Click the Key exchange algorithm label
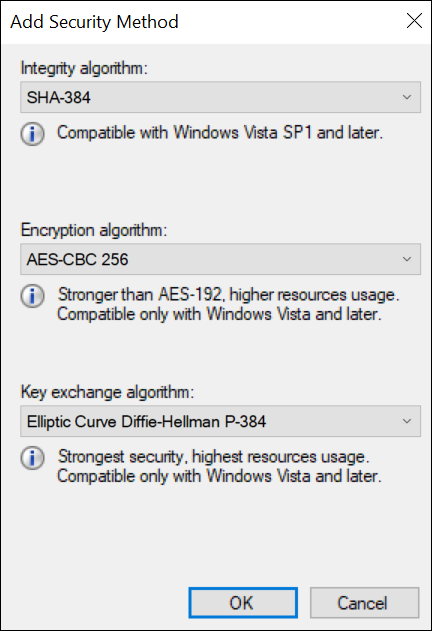 [x=107, y=392]
